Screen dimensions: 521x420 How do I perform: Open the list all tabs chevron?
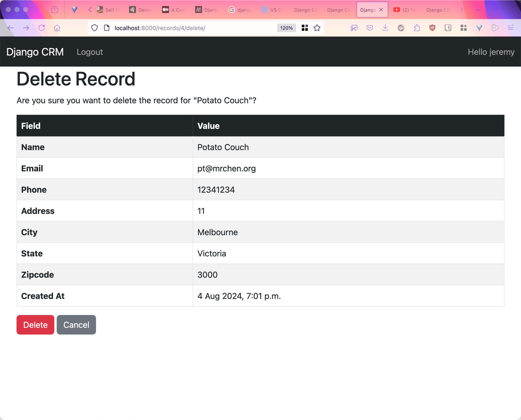pos(495,10)
